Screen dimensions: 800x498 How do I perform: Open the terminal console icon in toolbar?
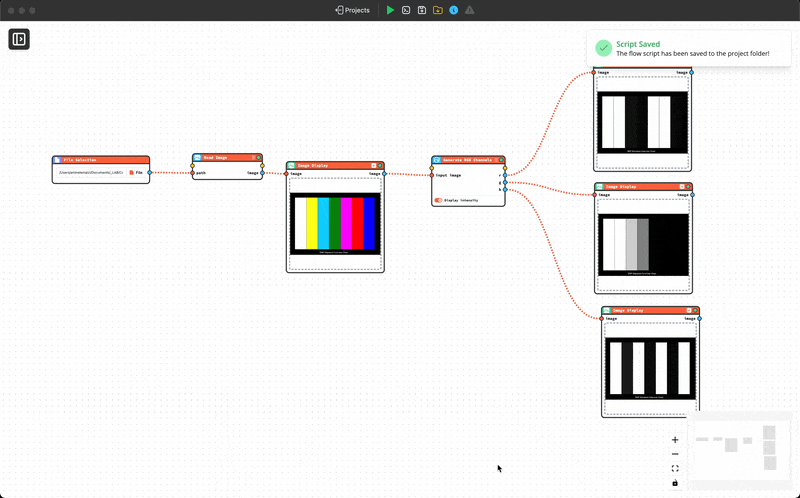click(x=406, y=10)
